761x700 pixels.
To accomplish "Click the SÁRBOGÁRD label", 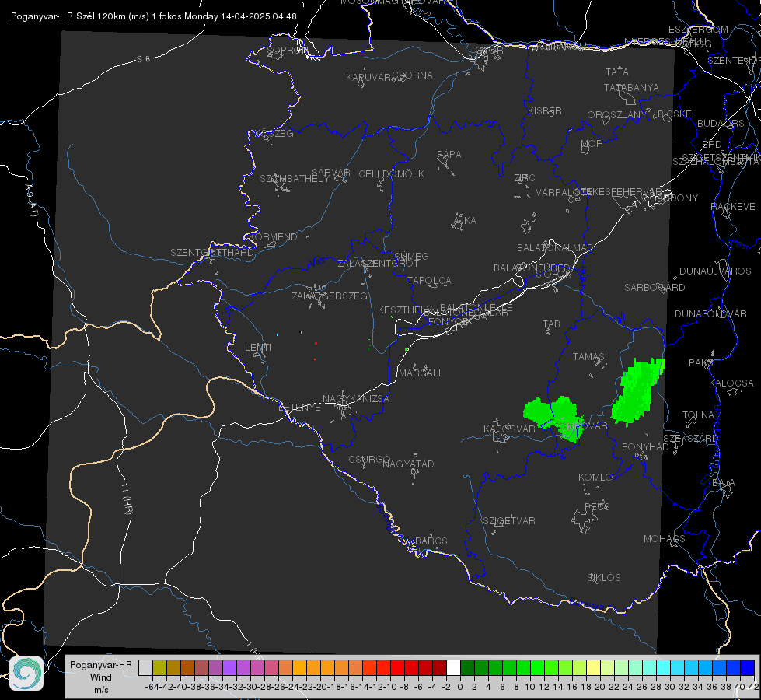I will point(655,288).
